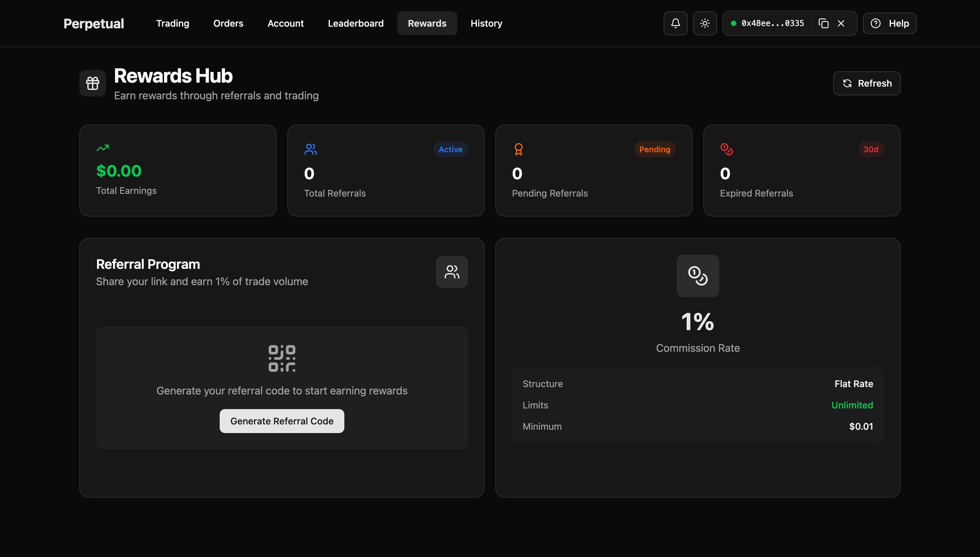Image resolution: width=980 pixels, height=557 pixels.
Task: Click the Active badge on Total Referrals
Action: coord(450,149)
